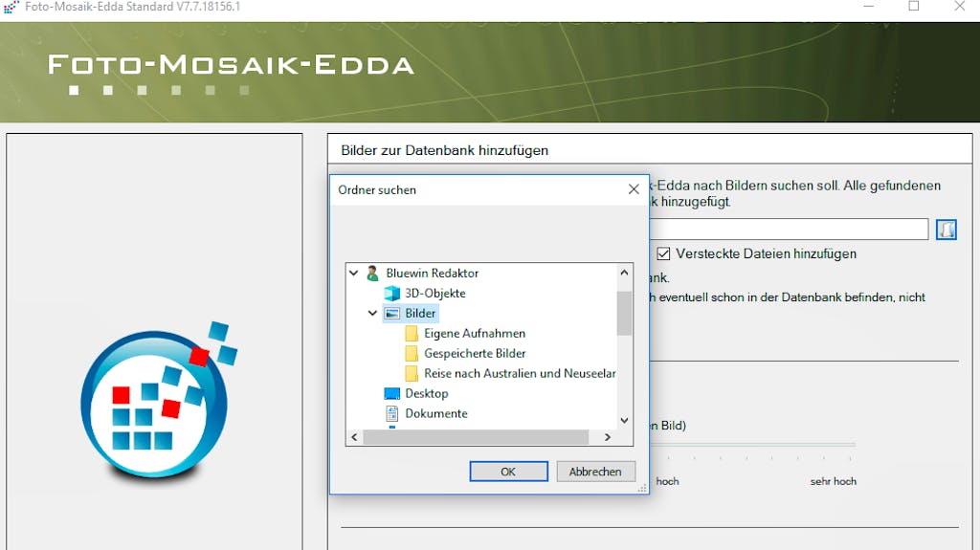This screenshot has height=550, width=980.
Task: Click the Bluewin Redaktor user icon
Action: pos(372,274)
